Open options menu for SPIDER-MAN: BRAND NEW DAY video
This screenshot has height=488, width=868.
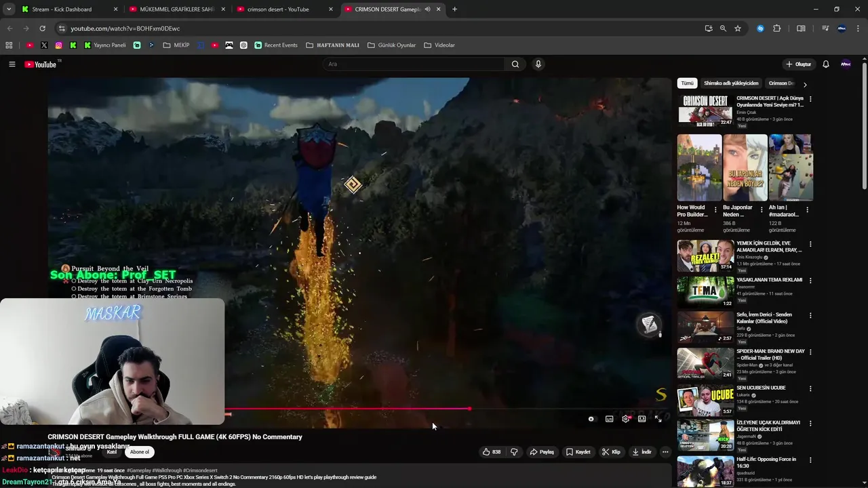810,352
